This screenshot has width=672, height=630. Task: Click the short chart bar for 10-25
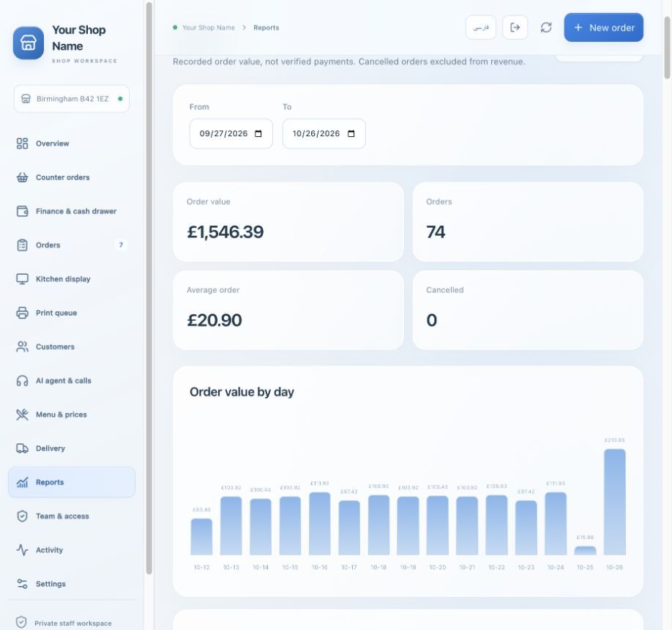point(585,551)
